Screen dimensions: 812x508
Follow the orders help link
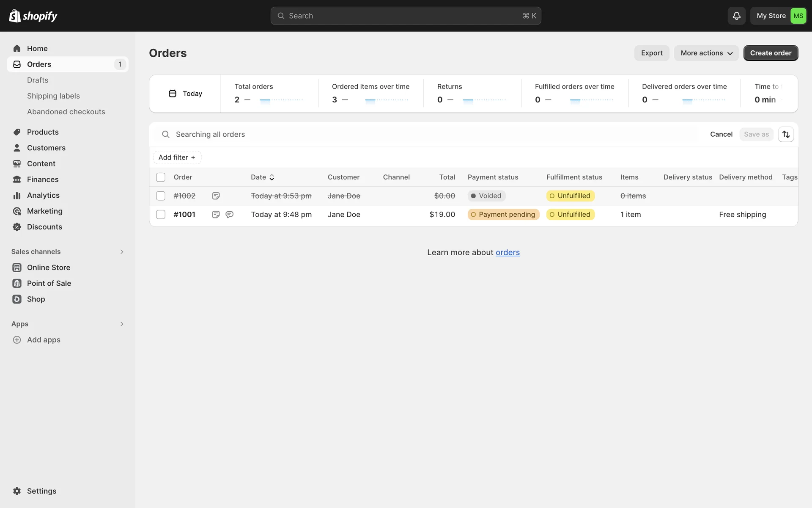point(507,253)
